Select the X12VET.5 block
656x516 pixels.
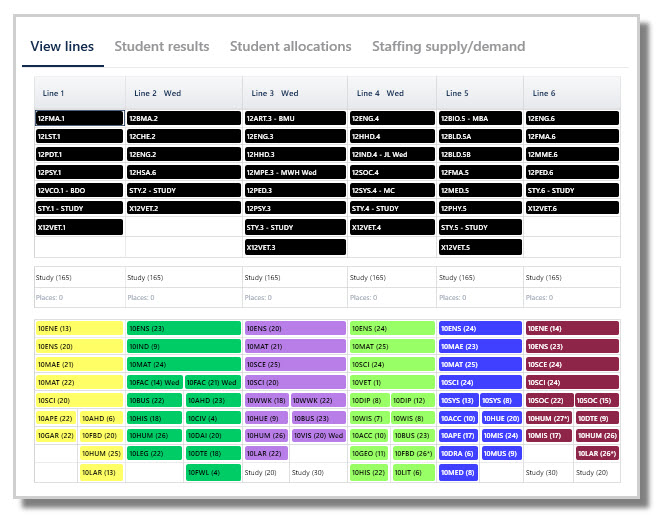(x=480, y=247)
